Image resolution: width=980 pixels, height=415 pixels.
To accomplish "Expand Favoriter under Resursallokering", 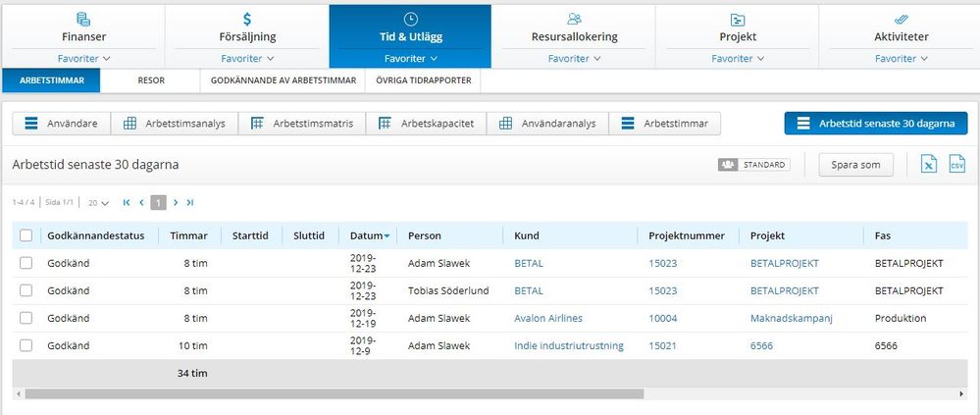I will tap(574, 59).
